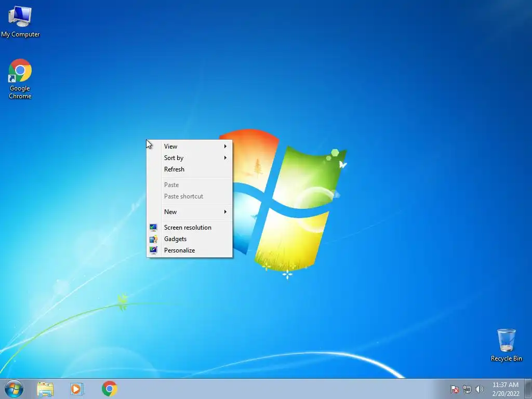Click the Personalize menu icon
This screenshot has width=532, height=399.
click(x=153, y=250)
